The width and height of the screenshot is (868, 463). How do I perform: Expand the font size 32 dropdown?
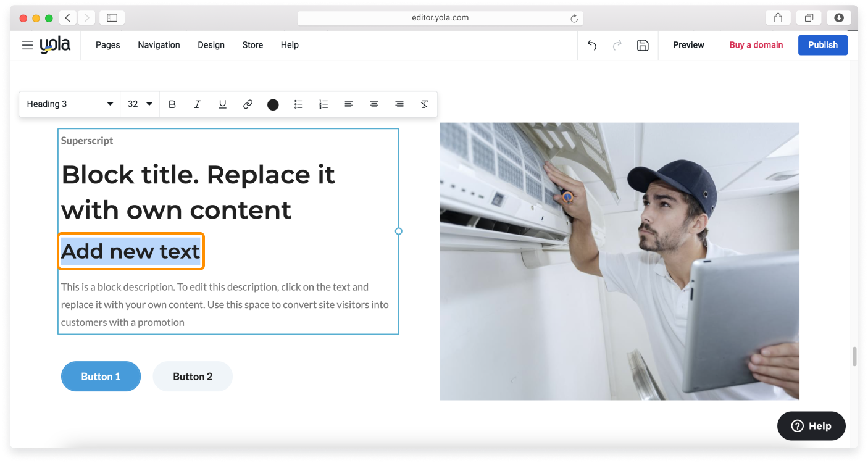[x=140, y=104]
